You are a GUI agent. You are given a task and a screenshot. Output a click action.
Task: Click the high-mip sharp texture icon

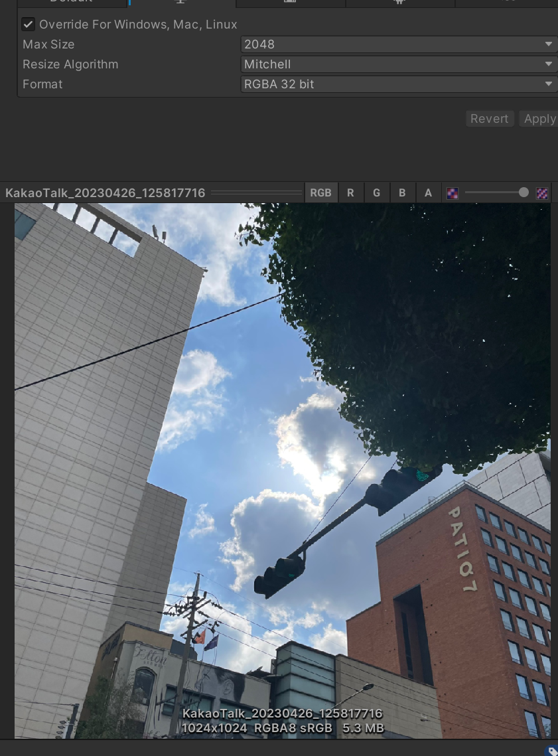coord(542,193)
